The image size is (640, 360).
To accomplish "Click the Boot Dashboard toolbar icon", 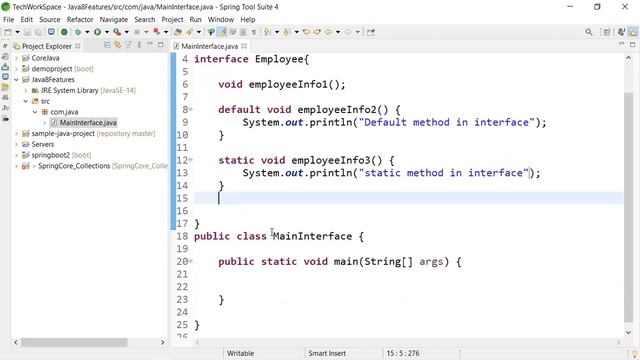I will (51, 32).
